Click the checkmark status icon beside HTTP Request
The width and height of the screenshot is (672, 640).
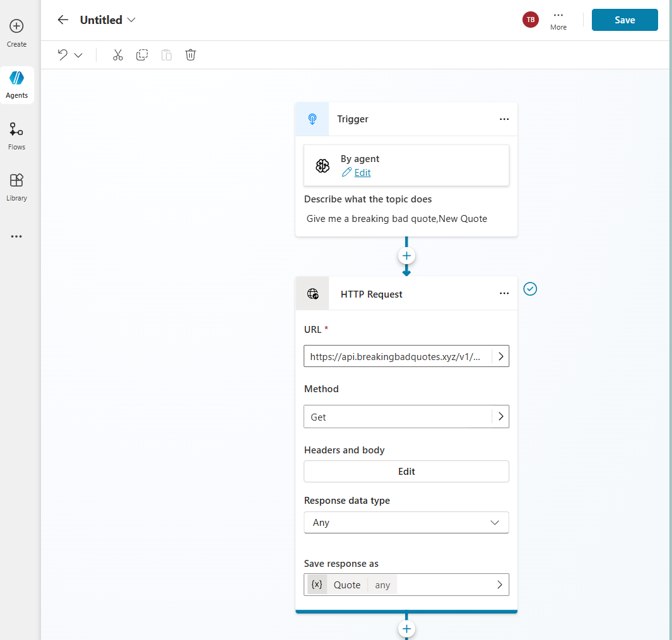pos(530,289)
